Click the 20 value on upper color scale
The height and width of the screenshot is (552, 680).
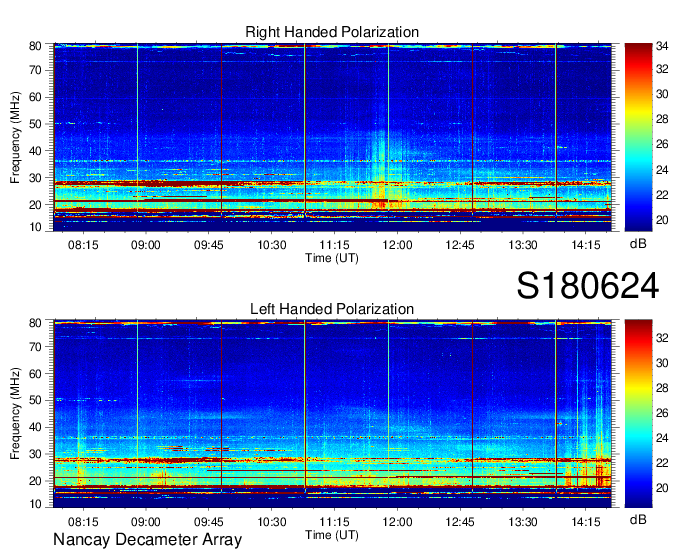coord(662,220)
